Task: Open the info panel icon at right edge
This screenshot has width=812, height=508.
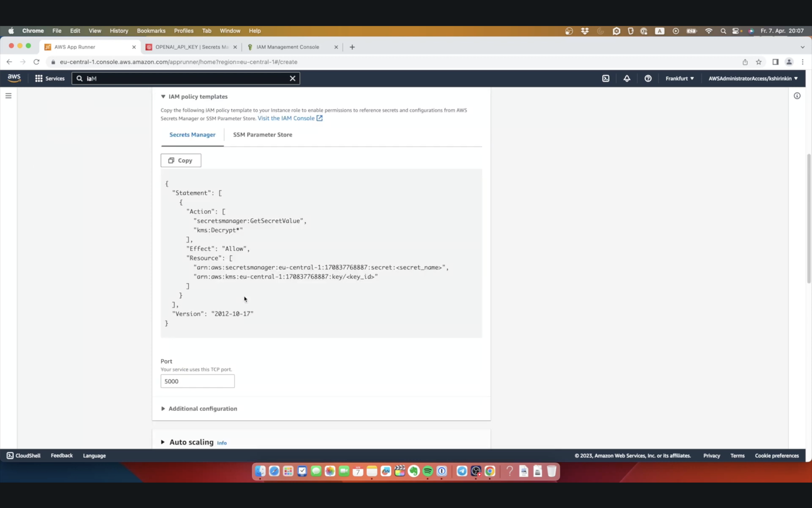Action: 797,96
